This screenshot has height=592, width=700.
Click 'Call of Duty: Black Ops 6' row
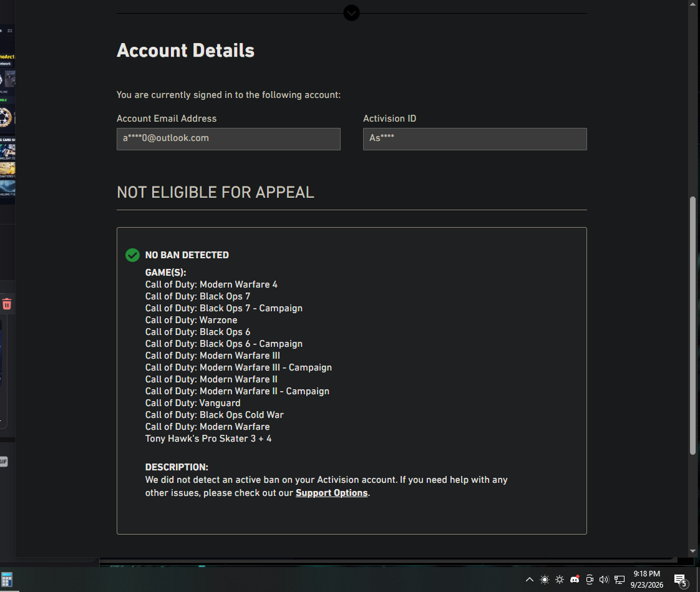point(198,332)
